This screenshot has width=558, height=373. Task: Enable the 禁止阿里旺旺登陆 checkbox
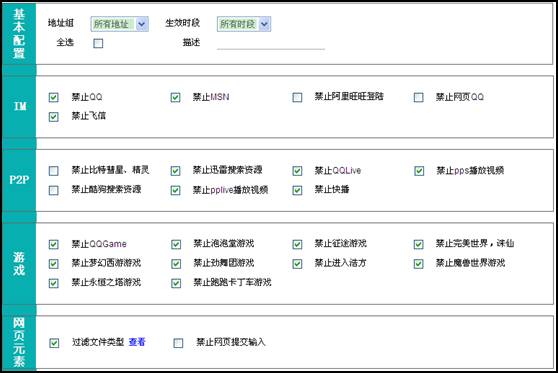pyautogui.click(x=297, y=97)
